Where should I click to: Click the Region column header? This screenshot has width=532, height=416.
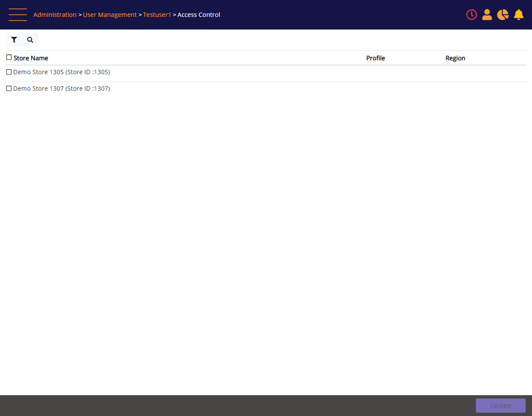tap(455, 58)
